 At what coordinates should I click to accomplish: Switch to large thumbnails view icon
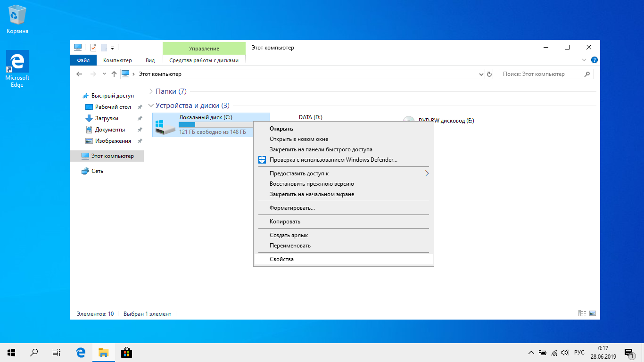click(x=593, y=313)
